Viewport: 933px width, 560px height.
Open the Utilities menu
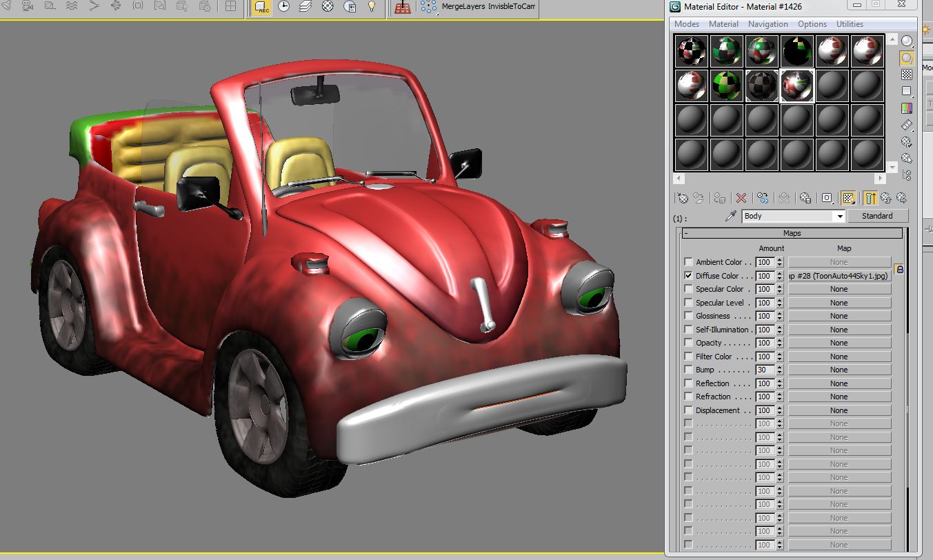850,24
